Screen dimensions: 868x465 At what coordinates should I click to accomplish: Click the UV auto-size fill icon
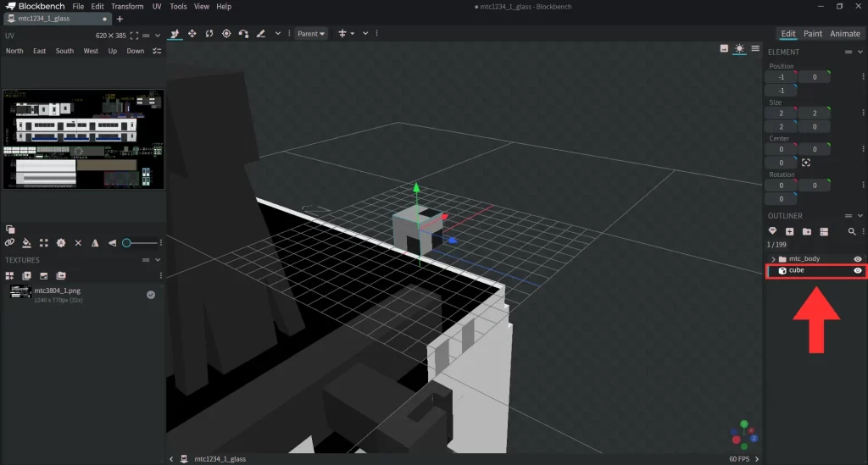44,243
